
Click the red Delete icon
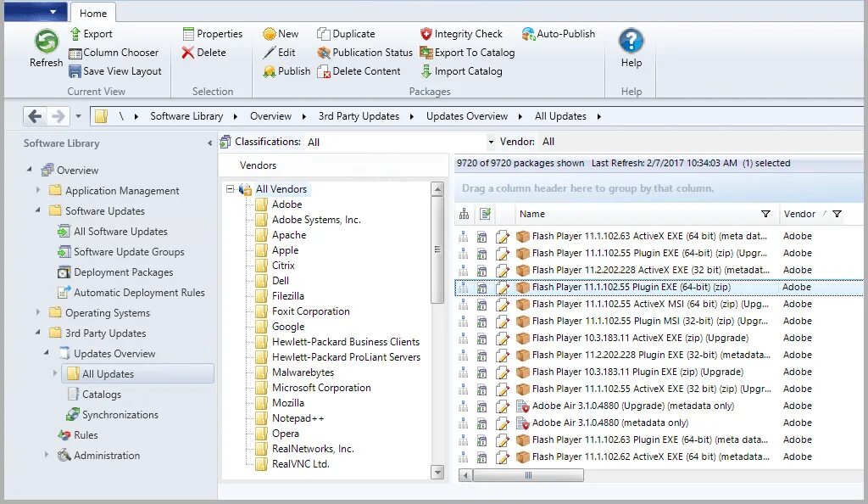pos(187,53)
